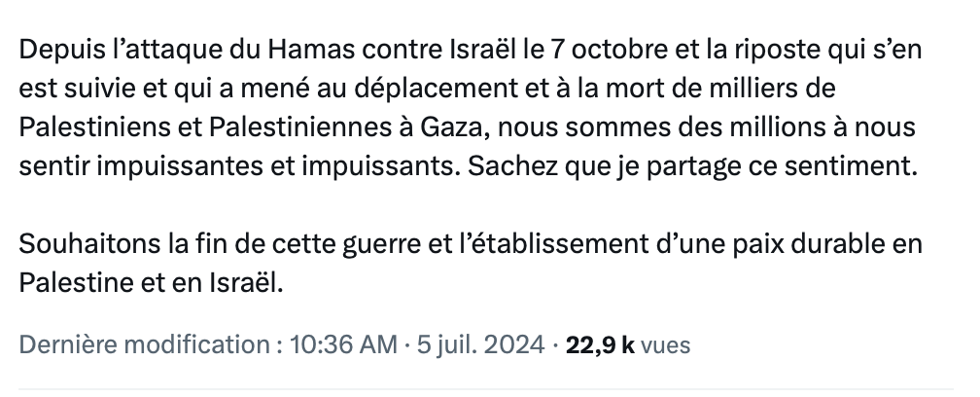This screenshot has height=397, width=980.
Task: Click the paragraph starting with "Souhaitons la fin"
Action: pos(471,264)
